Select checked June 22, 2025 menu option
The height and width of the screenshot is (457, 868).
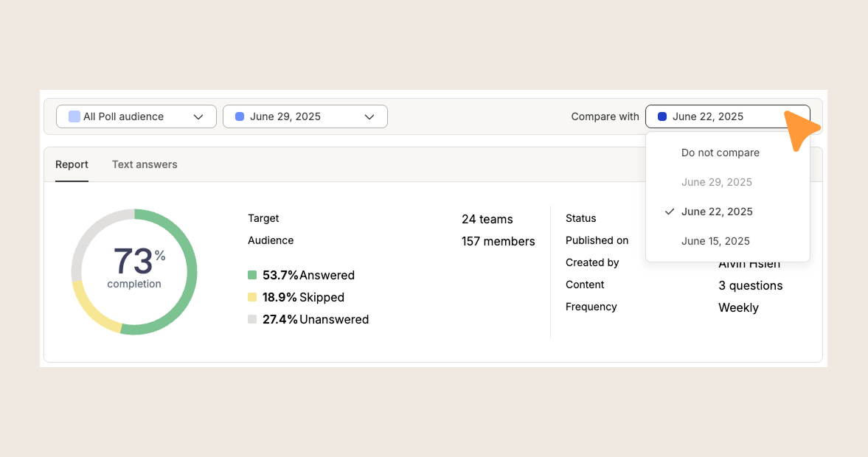[717, 212]
